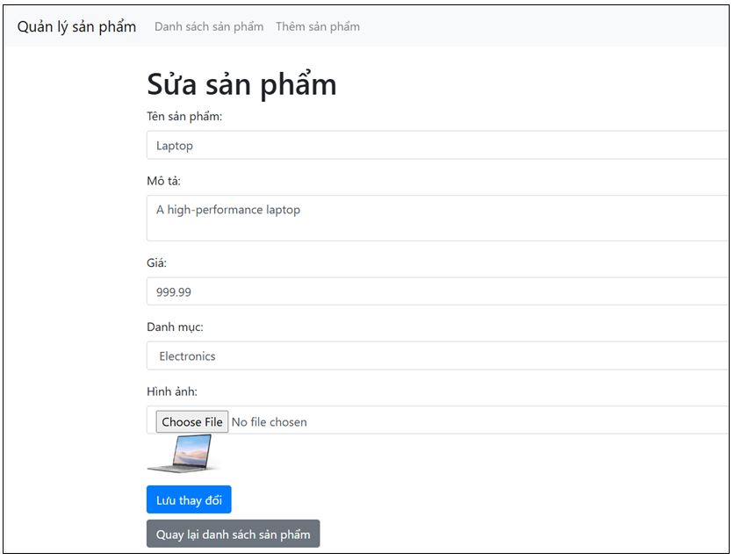Viewport: 734px width, 560px height.
Task: Click the 'A high-performance laptop' description text
Action: pos(228,210)
